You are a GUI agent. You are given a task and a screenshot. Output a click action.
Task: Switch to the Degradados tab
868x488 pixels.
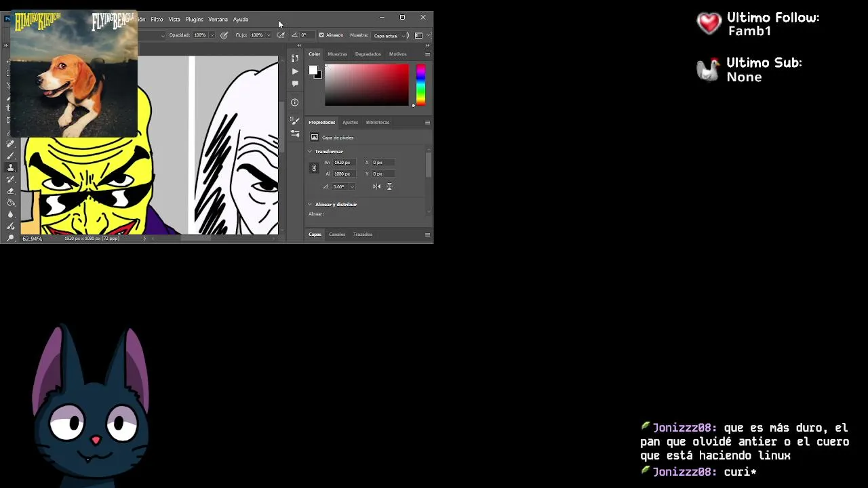pos(368,54)
